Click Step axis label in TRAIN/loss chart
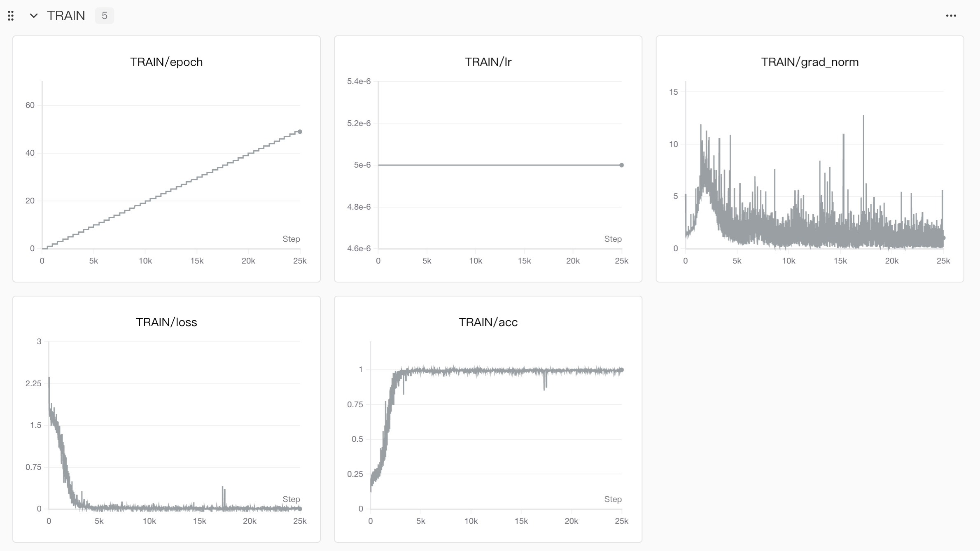Viewport: 980px width, 551px height. coord(291,500)
